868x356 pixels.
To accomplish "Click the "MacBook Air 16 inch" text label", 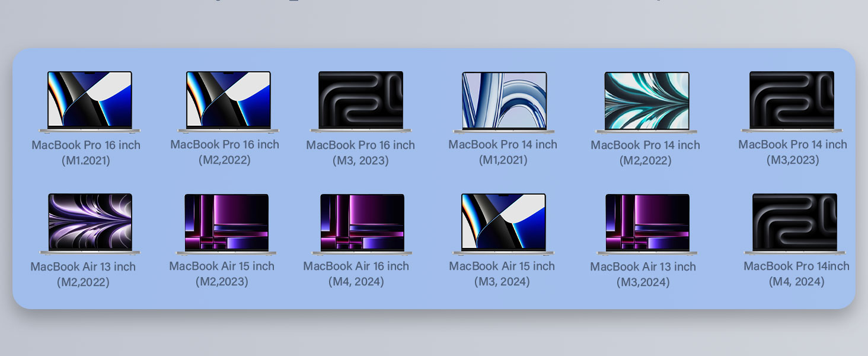I will [356, 266].
